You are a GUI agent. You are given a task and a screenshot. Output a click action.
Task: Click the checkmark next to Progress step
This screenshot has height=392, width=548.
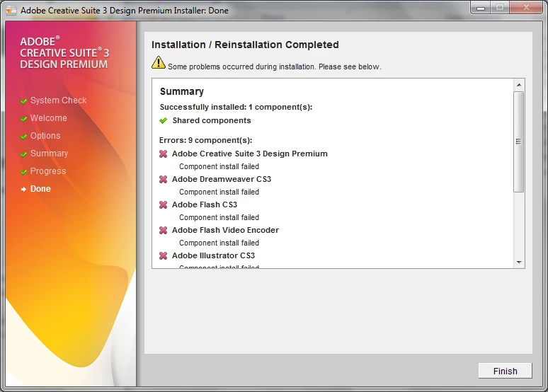[24, 172]
